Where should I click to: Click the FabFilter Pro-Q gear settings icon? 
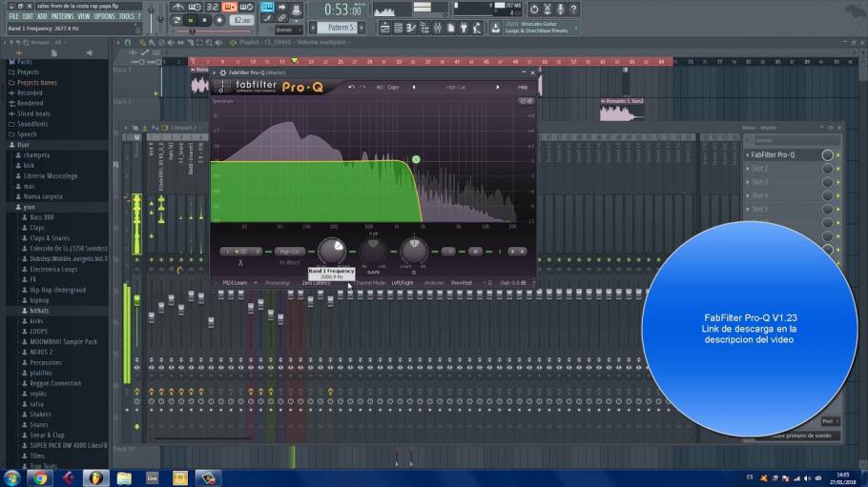[x=223, y=72]
